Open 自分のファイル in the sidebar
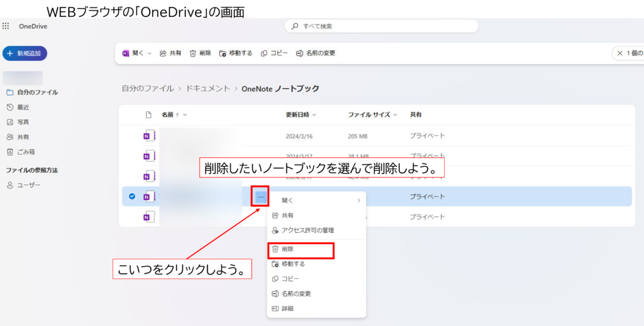Viewport: 644px width, 326px height. [32, 93]
